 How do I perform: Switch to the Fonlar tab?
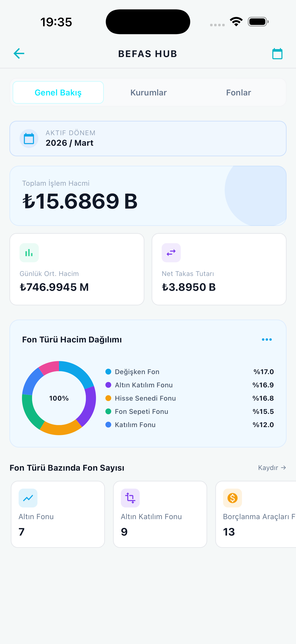point(238,93)
